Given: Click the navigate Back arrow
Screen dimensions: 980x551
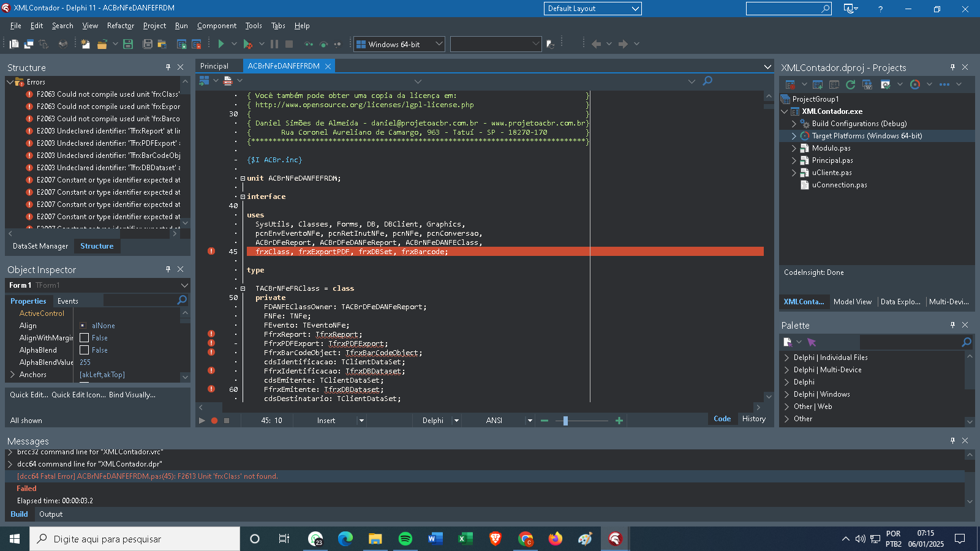Looking at the screenshot, I should click(596, 44).
